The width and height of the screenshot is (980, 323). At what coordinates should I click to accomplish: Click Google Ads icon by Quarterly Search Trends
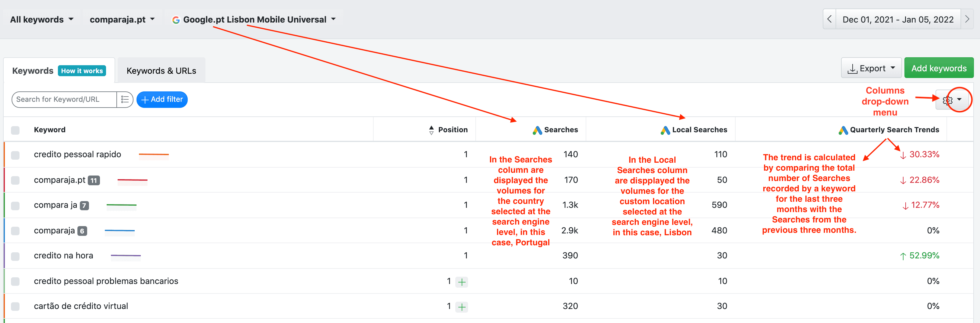843,130
